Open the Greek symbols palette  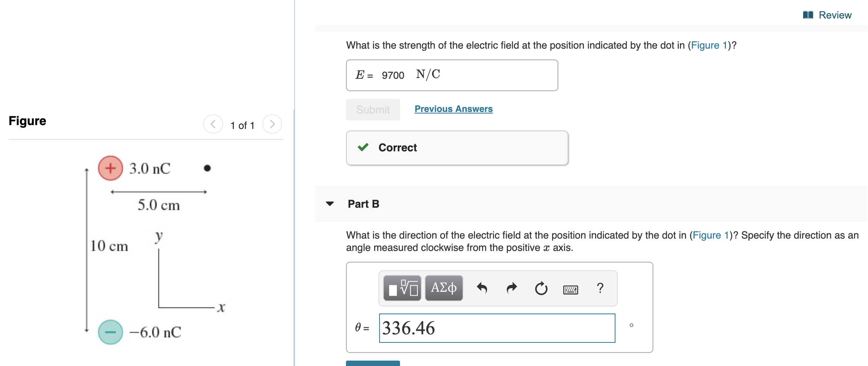coord(444,288)
